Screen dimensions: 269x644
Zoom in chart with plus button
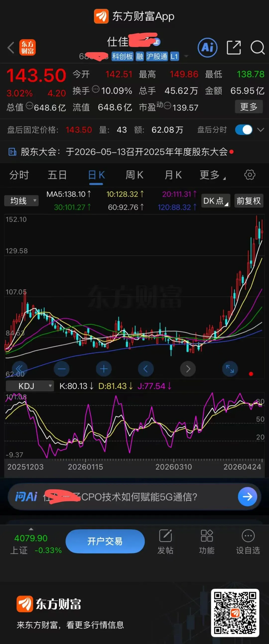click(104, 369)
